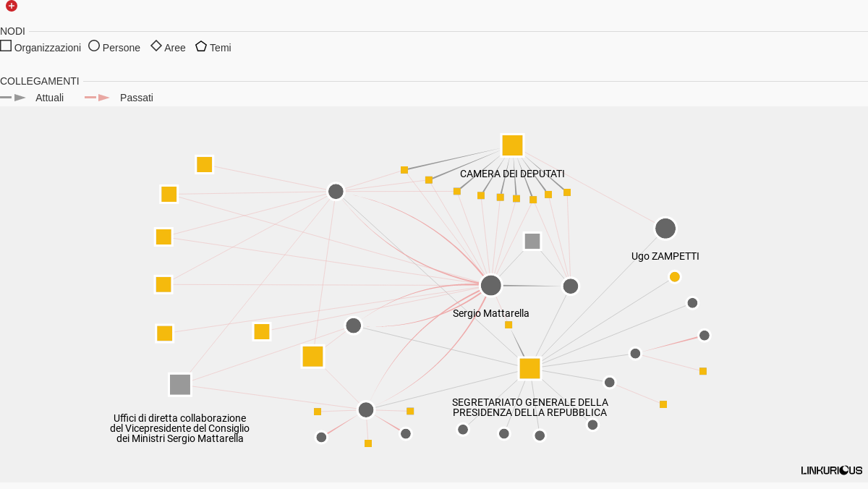Click the 'Attuali' legend label
Viewport: 868px width, 489px height.
50,98
